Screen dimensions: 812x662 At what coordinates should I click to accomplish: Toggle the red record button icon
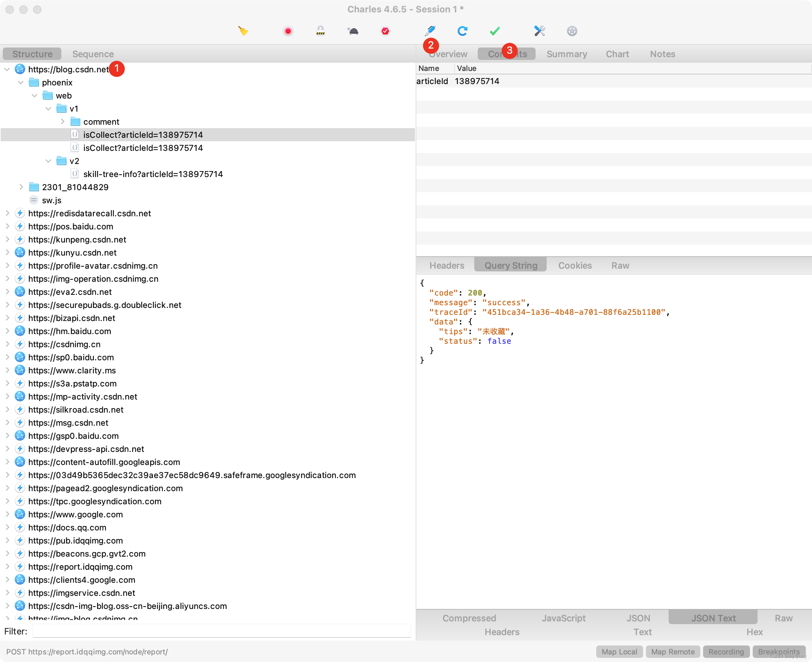point(288,31)
